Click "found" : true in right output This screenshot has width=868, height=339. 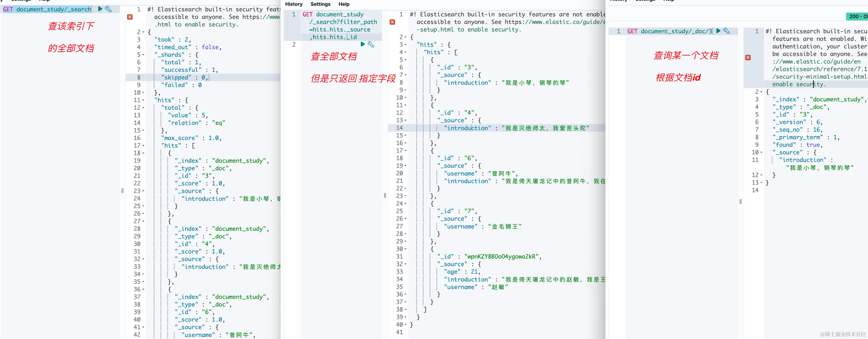click(x=798, y=145)
